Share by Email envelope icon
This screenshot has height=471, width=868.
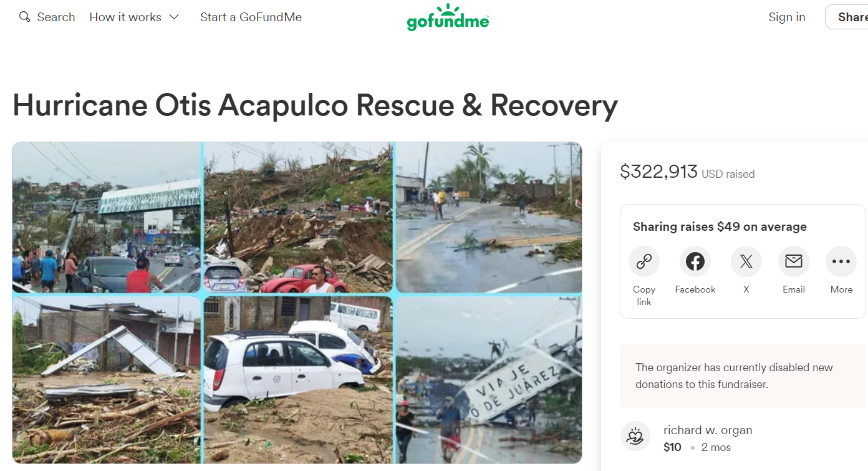[794, 262]
